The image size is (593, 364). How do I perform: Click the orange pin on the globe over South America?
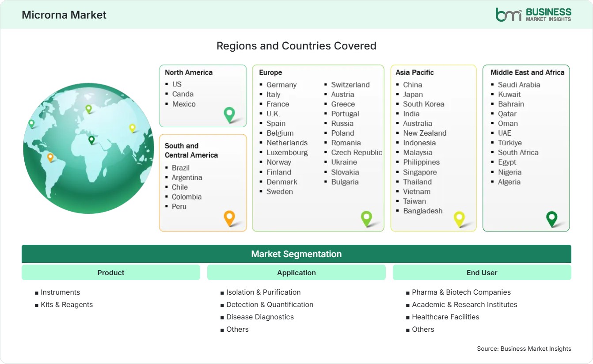[x=50, y=157]
